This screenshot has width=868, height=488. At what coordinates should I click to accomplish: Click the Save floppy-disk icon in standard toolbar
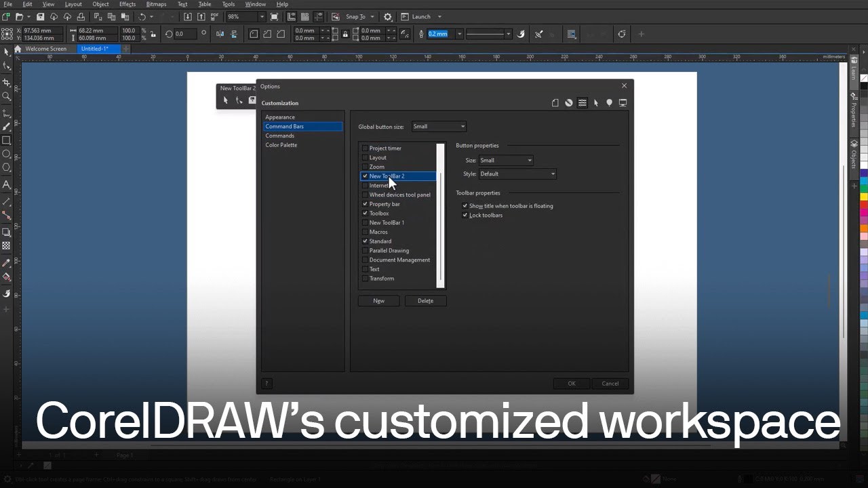(x=41, y=16)
